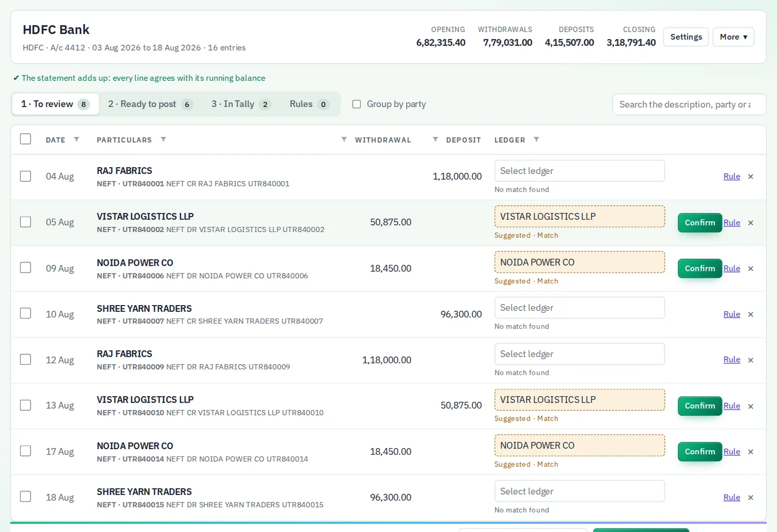Create a Rule for 10 Aug SHREE YARN
The width and height of the screenshot is (777, 532).
[x=732, y=314]
